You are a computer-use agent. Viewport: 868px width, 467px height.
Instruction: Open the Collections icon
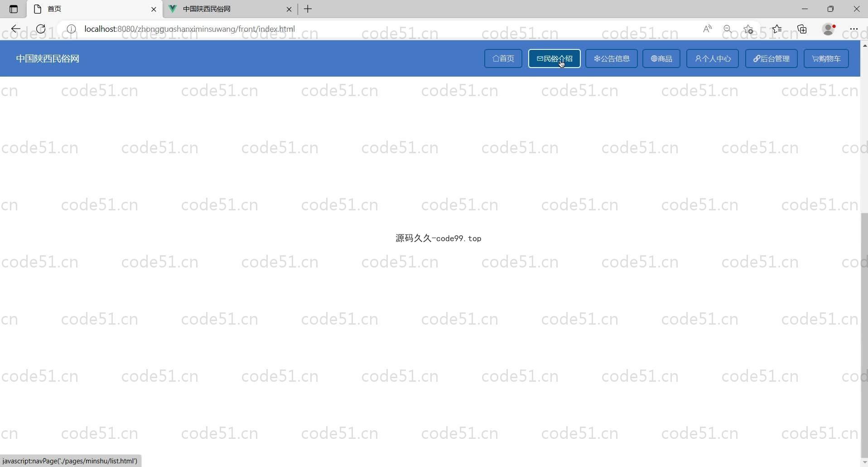(802, 29)
